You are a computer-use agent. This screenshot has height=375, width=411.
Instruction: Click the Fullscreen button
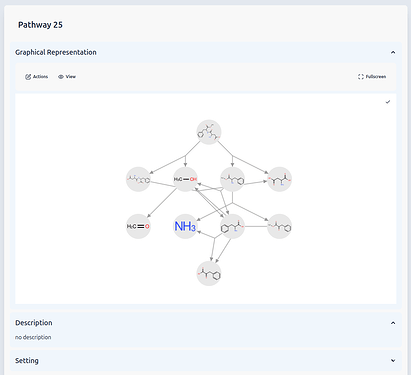coord(372,77)
